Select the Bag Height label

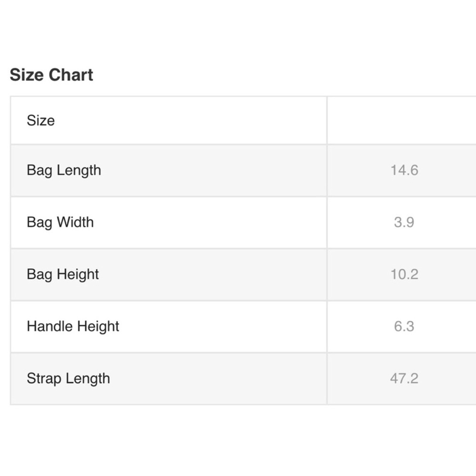pyautogui.click(x=62, y=275)
